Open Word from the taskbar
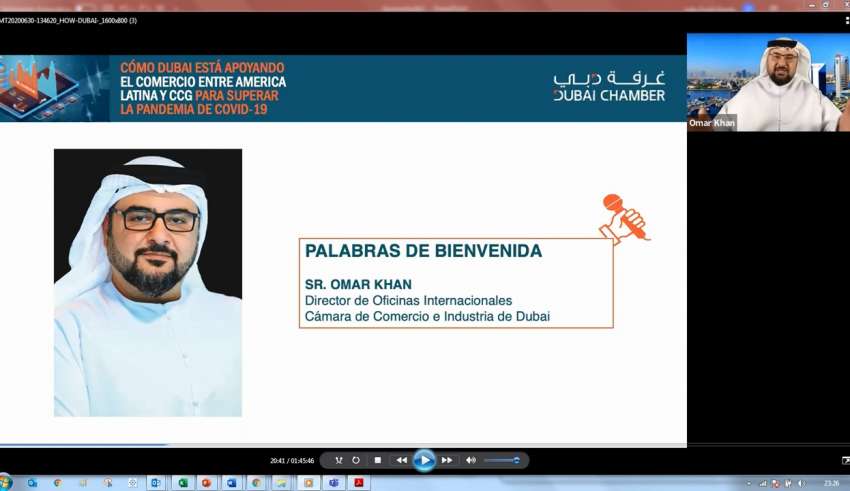 coord(232,483)
